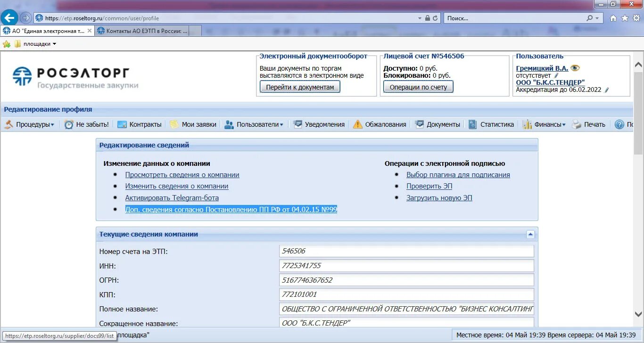Click pencil icon beside accreditation date

coord(606,90)
